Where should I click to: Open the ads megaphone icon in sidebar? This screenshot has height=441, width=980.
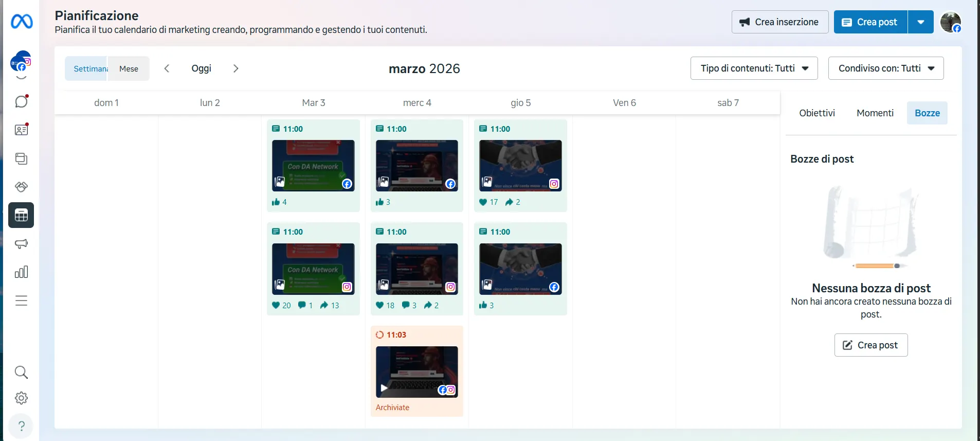coord(21,243)
